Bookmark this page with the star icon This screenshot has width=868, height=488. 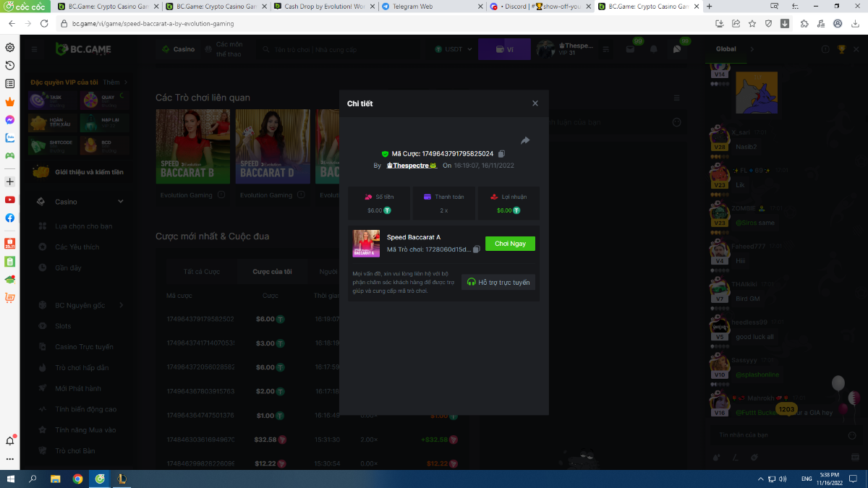752,23
